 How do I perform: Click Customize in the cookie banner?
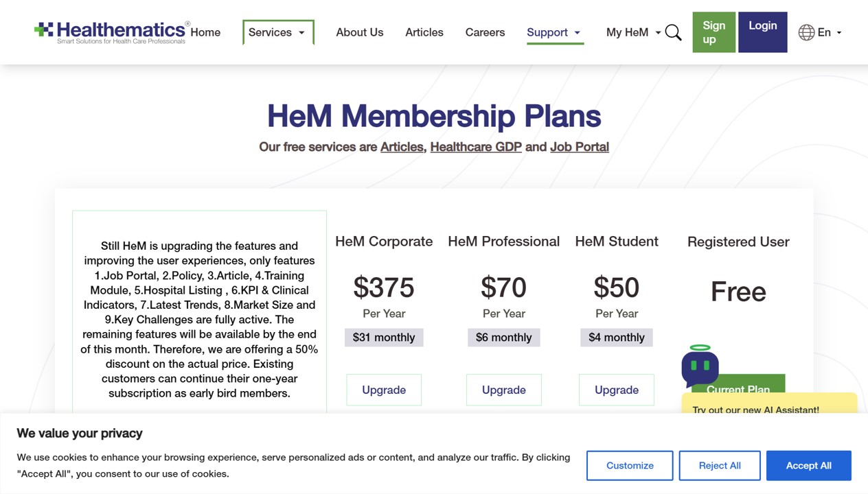(630, 465)
